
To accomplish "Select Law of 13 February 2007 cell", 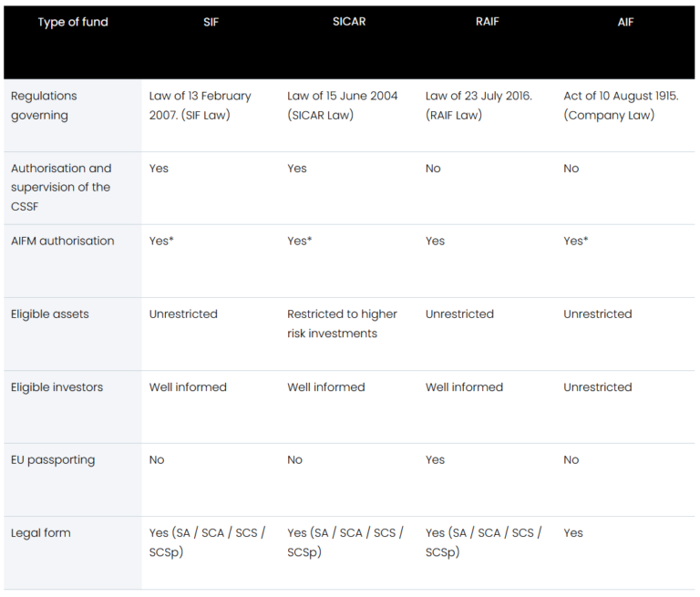I will (x=200, y=106).
